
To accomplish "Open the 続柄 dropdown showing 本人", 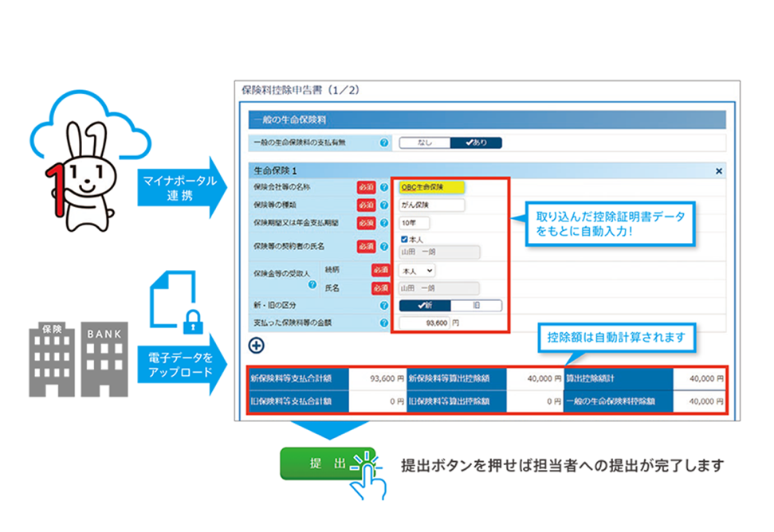I will (418, 271).
